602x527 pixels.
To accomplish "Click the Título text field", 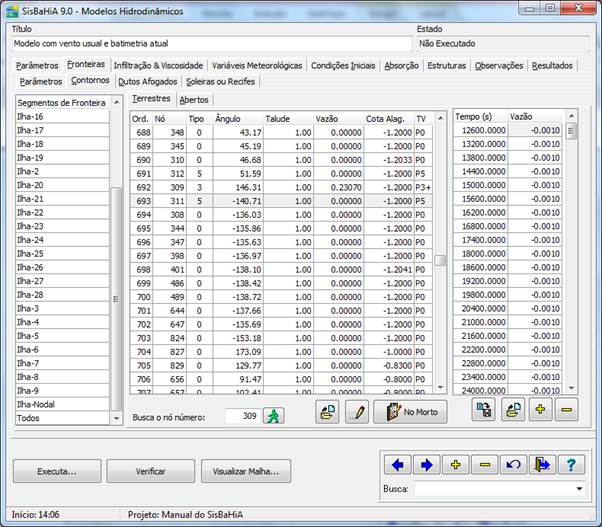I will coord(212,43).
